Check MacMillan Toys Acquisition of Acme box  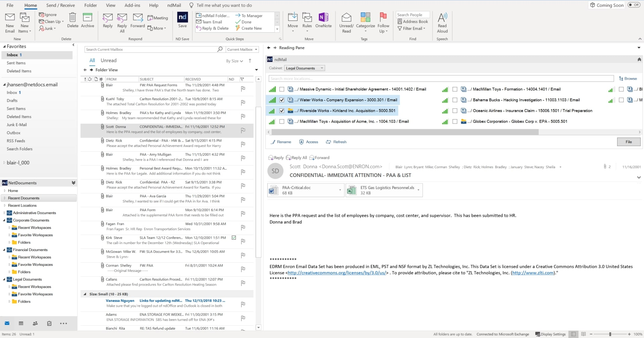click(x=282, y=122)
